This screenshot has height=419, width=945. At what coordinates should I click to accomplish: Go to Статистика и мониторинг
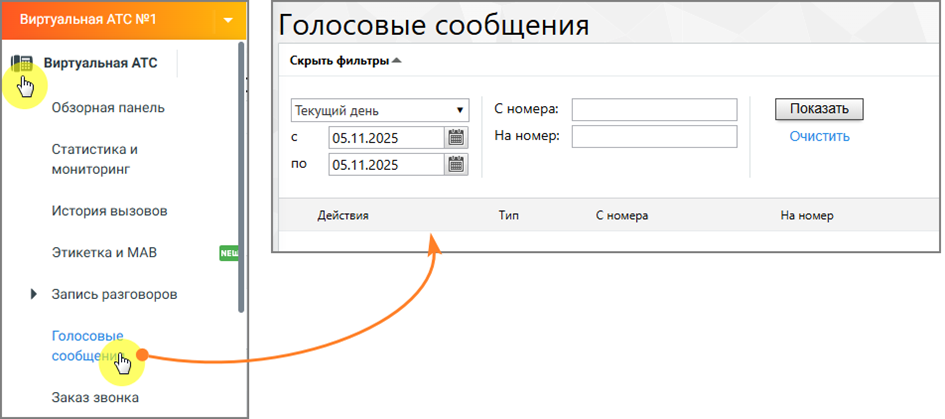tap(95, 160)
